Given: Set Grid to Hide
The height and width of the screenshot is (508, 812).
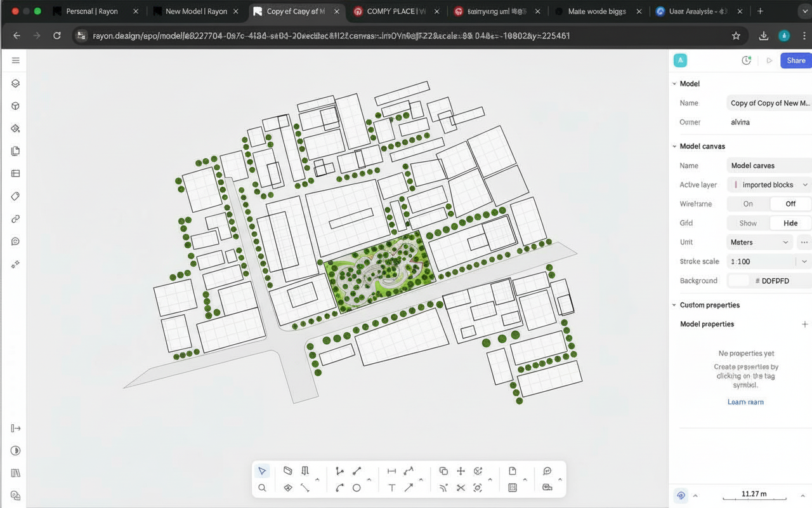Looking at the screenshot, I should 790,223.
